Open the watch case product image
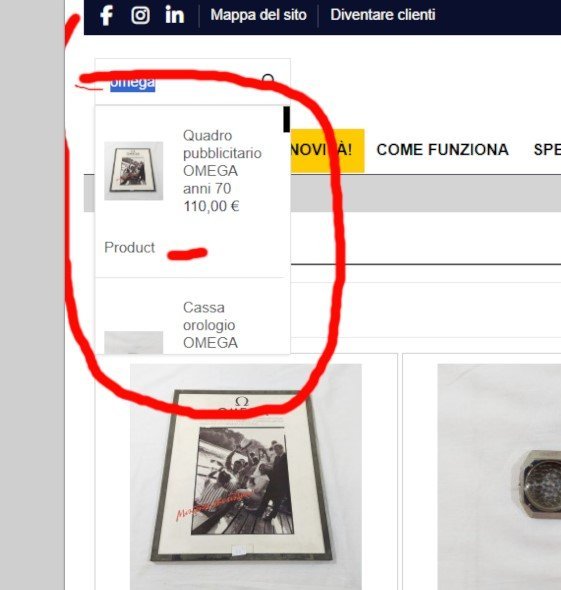Image resolution: width=561 pixels, height=590 pixels. tap(499, 477)
